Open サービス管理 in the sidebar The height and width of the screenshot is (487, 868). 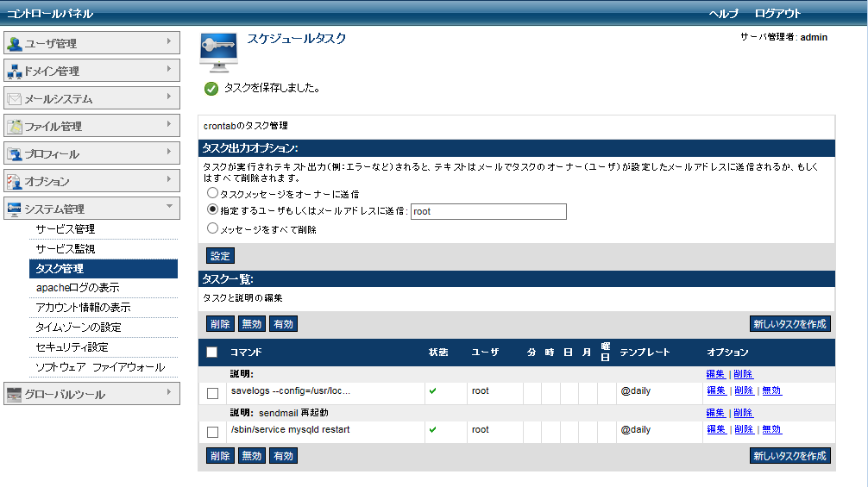pos(66,229)
